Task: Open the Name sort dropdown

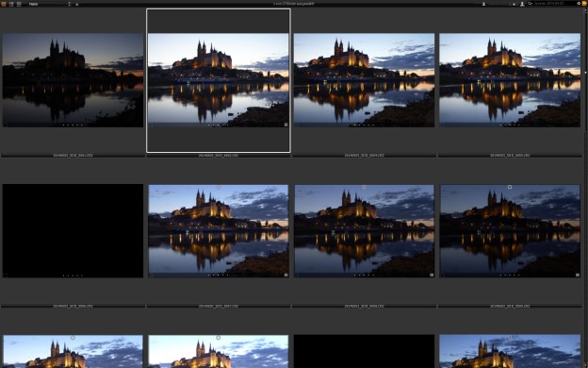Action: (x=50, y=4)
